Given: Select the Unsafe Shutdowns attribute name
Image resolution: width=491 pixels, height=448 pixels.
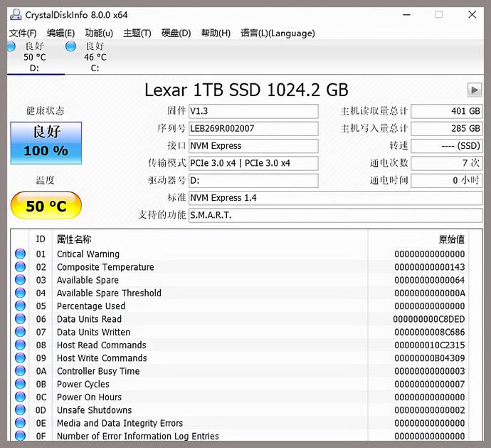Looking at the screenshot, I should coord(94,410).
